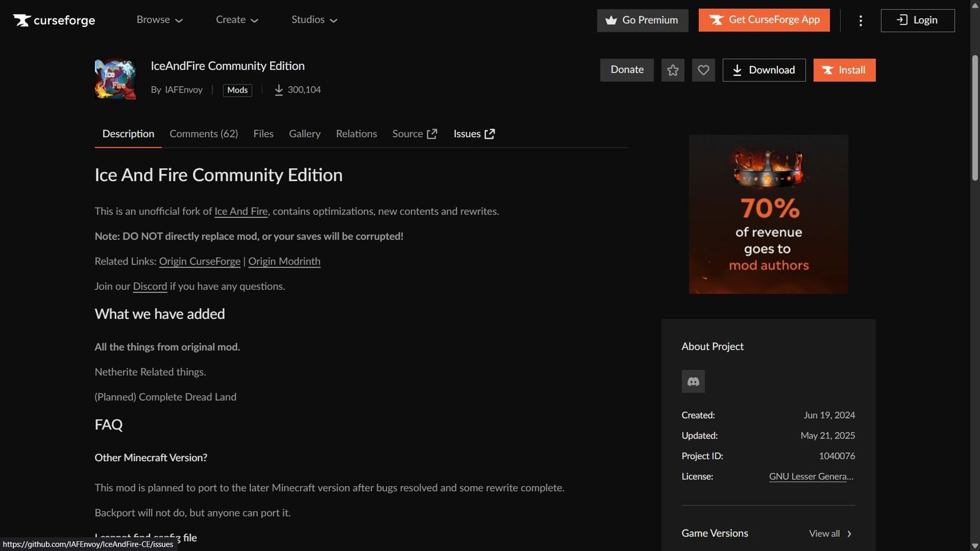The width and height of the screenshot is (980, 551).
Task: Click the Go Premium crown icon
Action: pos(610,20)
